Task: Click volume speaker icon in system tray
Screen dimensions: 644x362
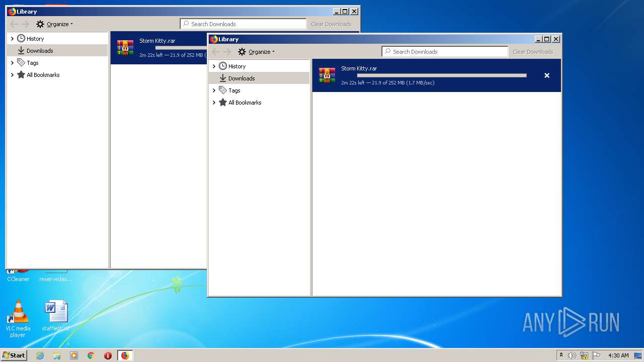Action: (x=572, y=355)
